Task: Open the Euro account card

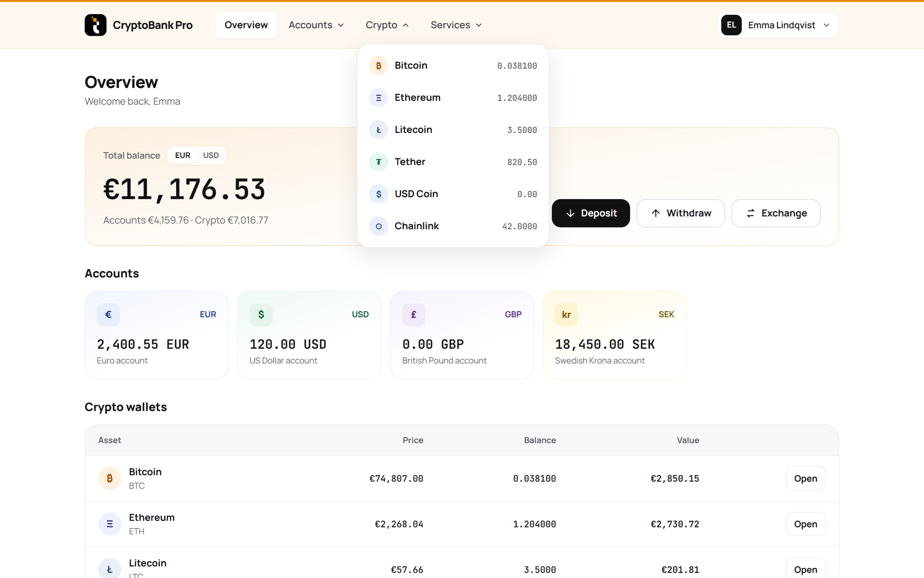Action: pos(157,335)
